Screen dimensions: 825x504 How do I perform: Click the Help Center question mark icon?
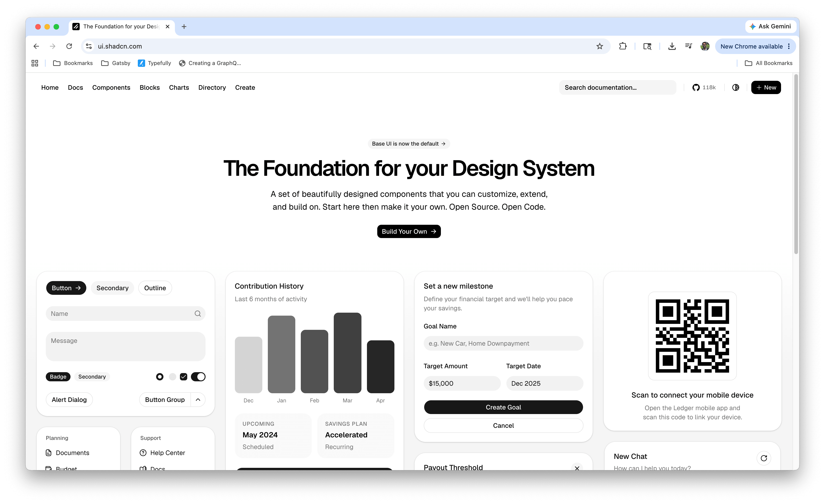click(143, 453)
